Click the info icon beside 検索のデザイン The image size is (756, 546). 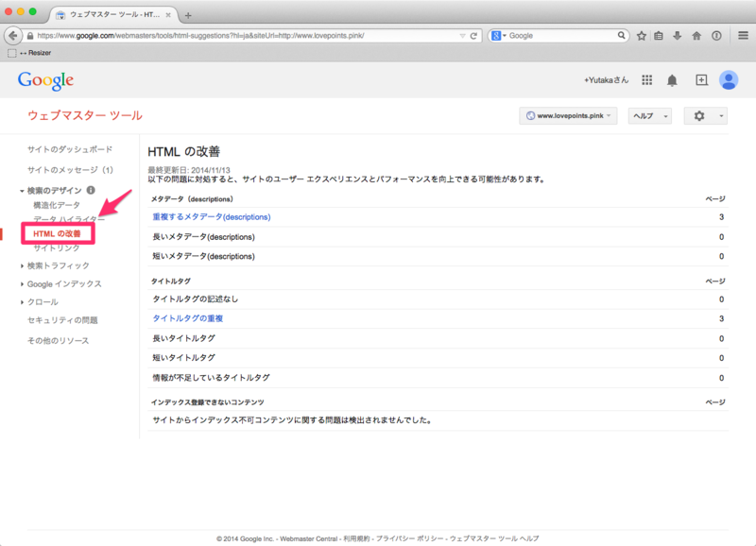[91, 190]
